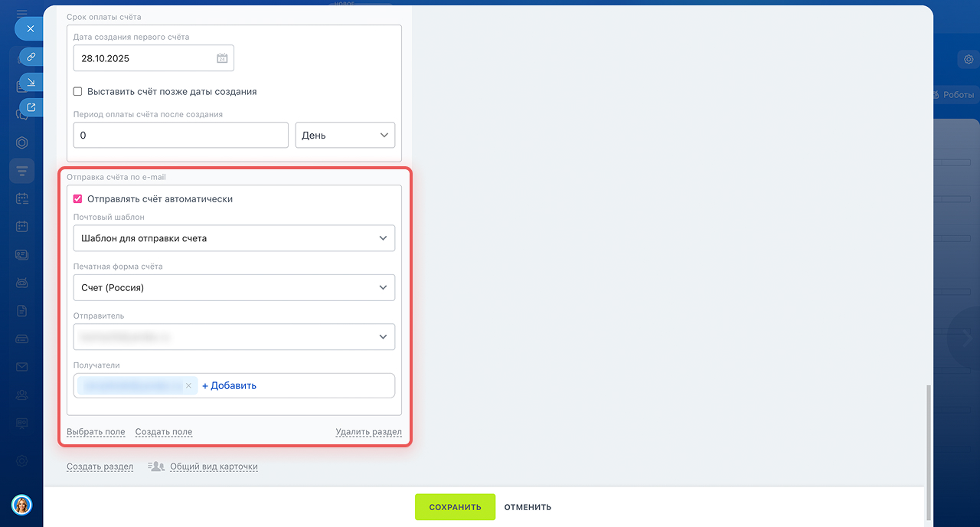Image resolution: width=980 pixels, height=527 pixels.
Task: Uncheck 'Отправлять счёт автоматически' checkbox
Action: [x=77, y=198]
